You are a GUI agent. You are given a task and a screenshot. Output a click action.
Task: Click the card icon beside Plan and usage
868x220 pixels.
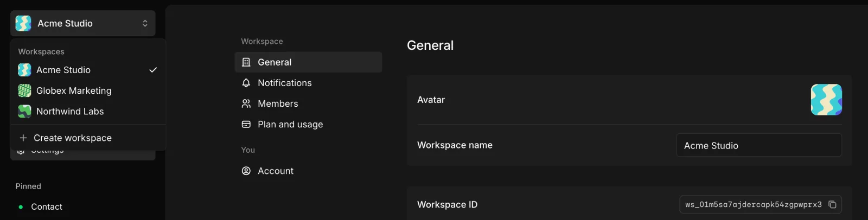point(246,124)
